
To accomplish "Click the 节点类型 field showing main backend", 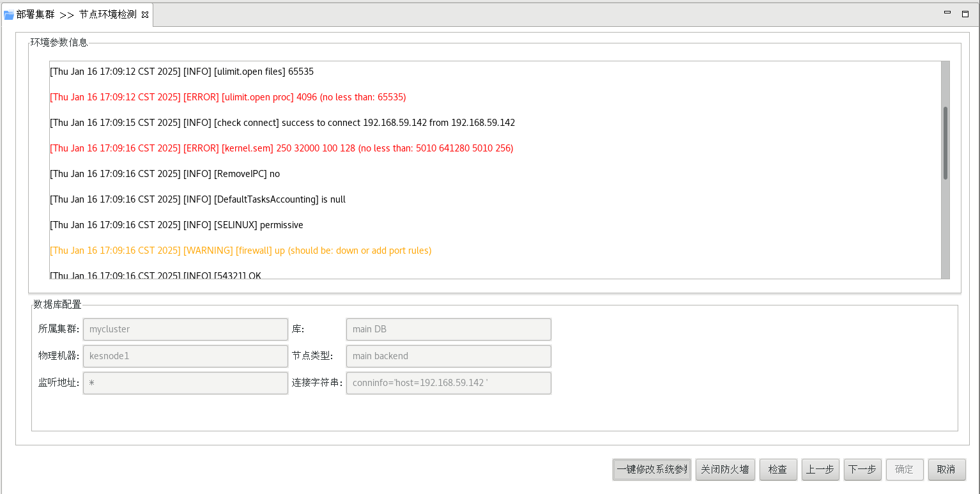I will pyautogui.click(x=448, y=356).
